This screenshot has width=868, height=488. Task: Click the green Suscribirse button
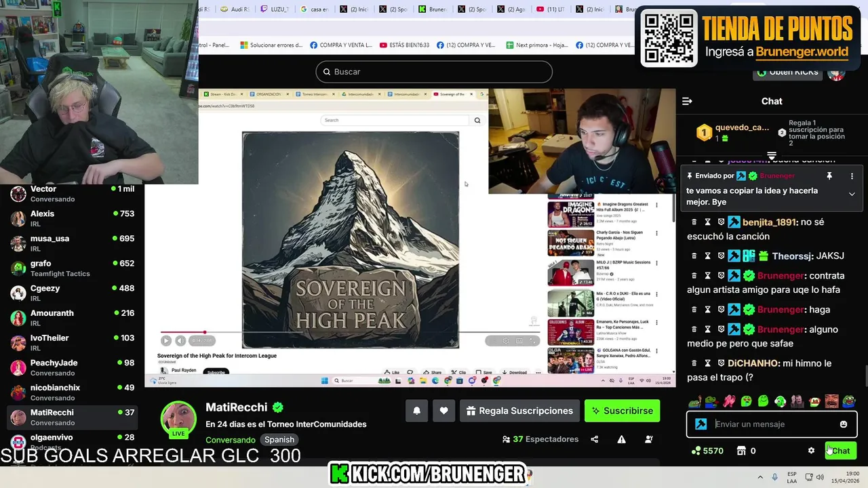click(x=622, y=411)
